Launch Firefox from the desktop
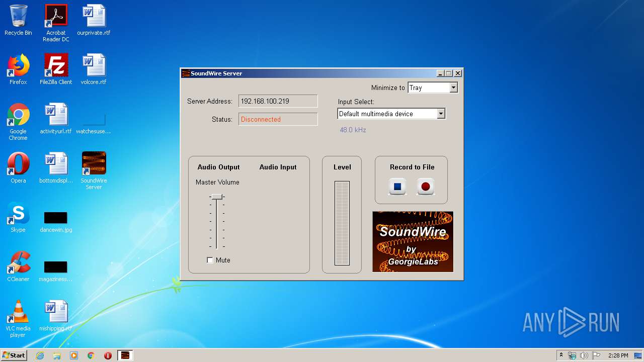 pos(18,69)
